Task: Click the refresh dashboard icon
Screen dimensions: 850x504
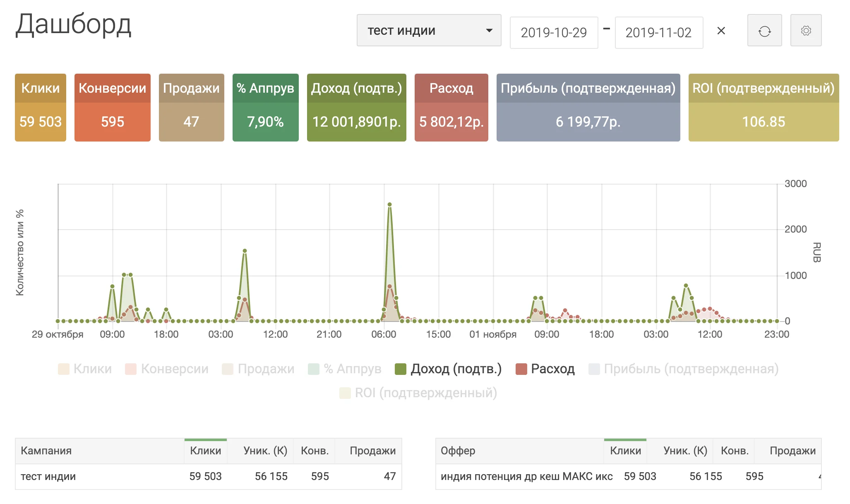Action: [764, 31]
